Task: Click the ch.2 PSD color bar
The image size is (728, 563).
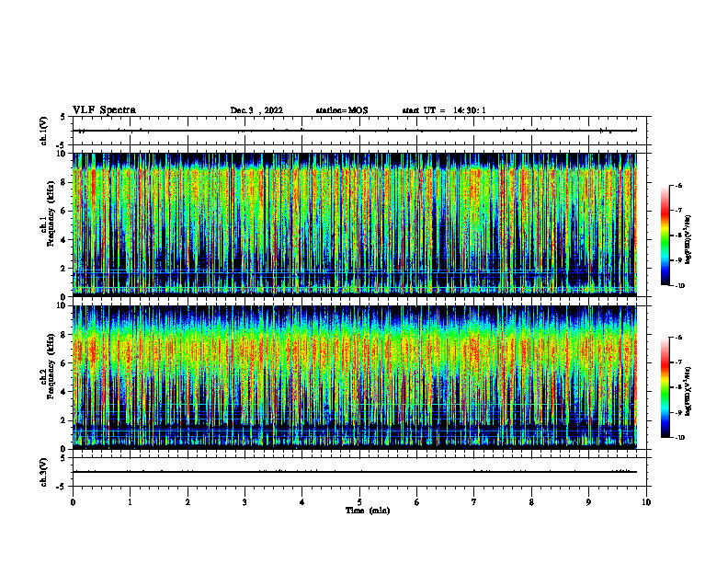Action: click(x=665, y=387)
